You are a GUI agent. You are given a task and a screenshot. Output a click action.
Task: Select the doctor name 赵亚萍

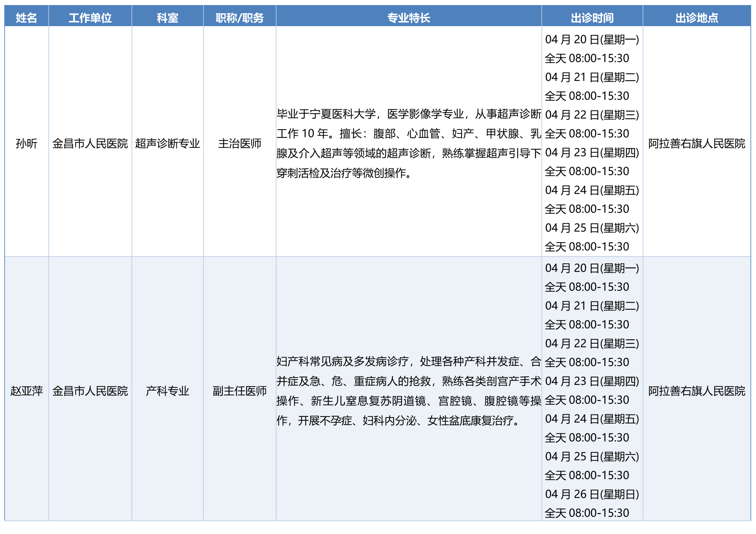(26, 391)
